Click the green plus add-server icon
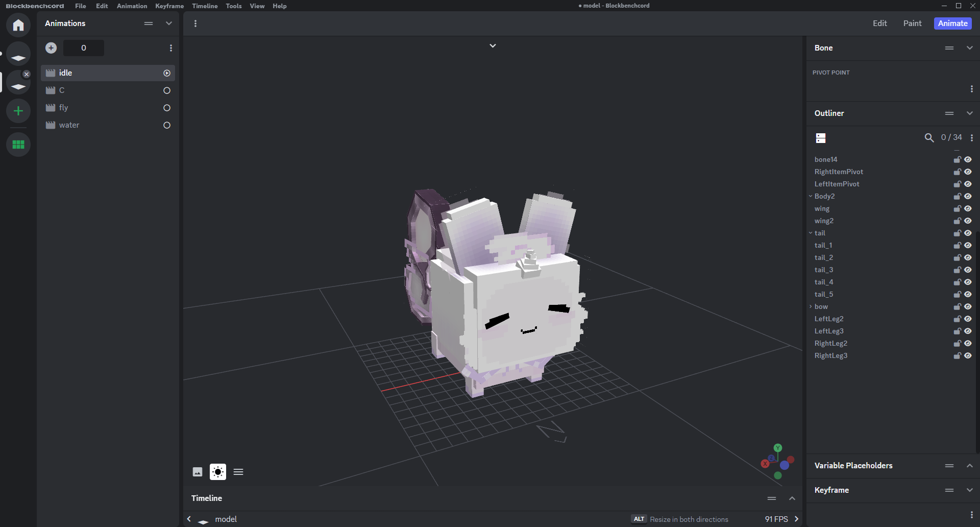 point(18,111)
